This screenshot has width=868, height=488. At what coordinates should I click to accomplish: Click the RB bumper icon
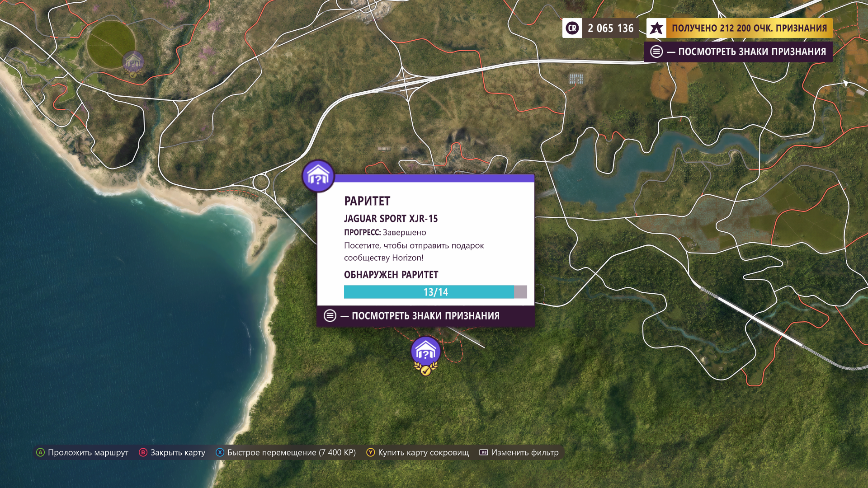[x=484, y=452]
